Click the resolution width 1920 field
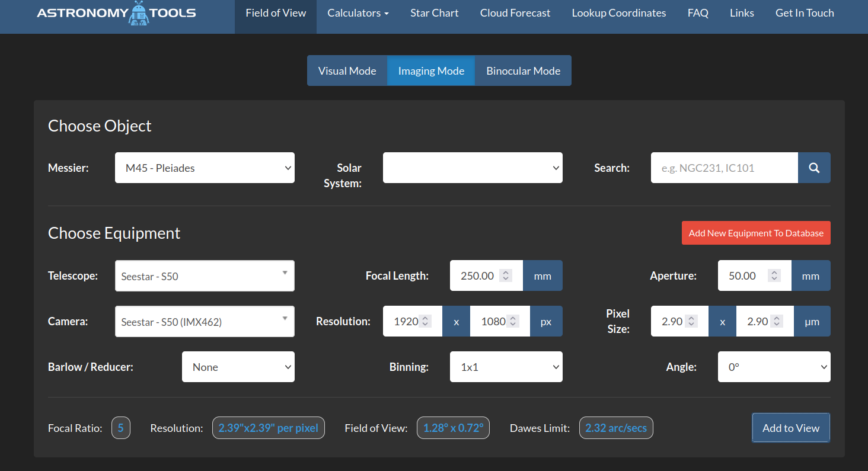Viewport: 868px width, 471px height. [413, 321]
